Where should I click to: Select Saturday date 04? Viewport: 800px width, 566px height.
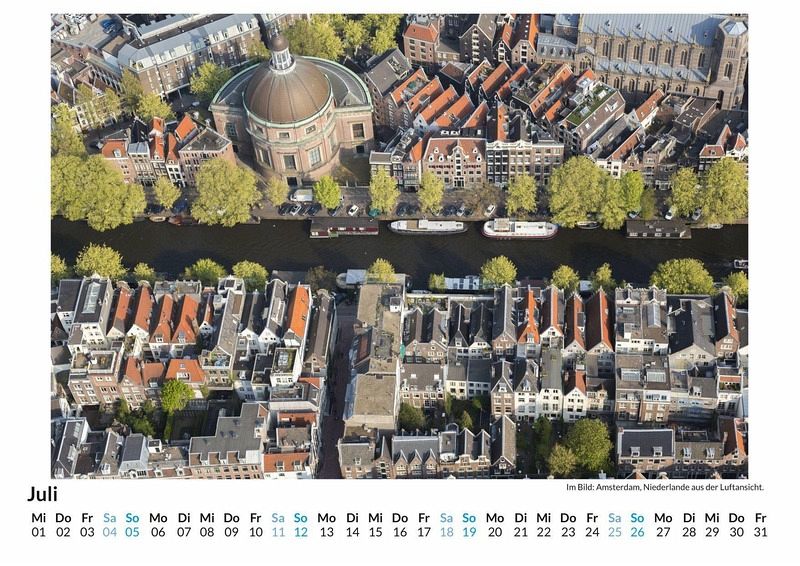pyautogui.click(x=110, y=532)
